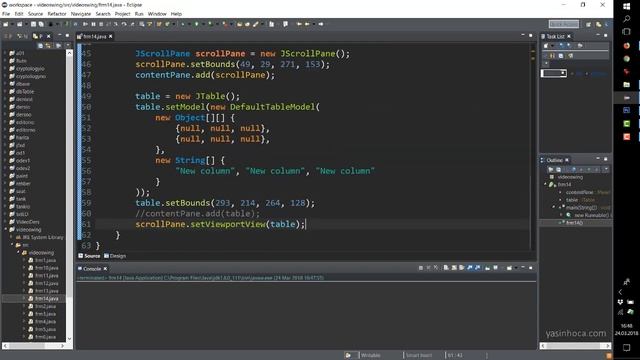Click the Clear Console icon
The image size is (640, 360).
(446, 268)
